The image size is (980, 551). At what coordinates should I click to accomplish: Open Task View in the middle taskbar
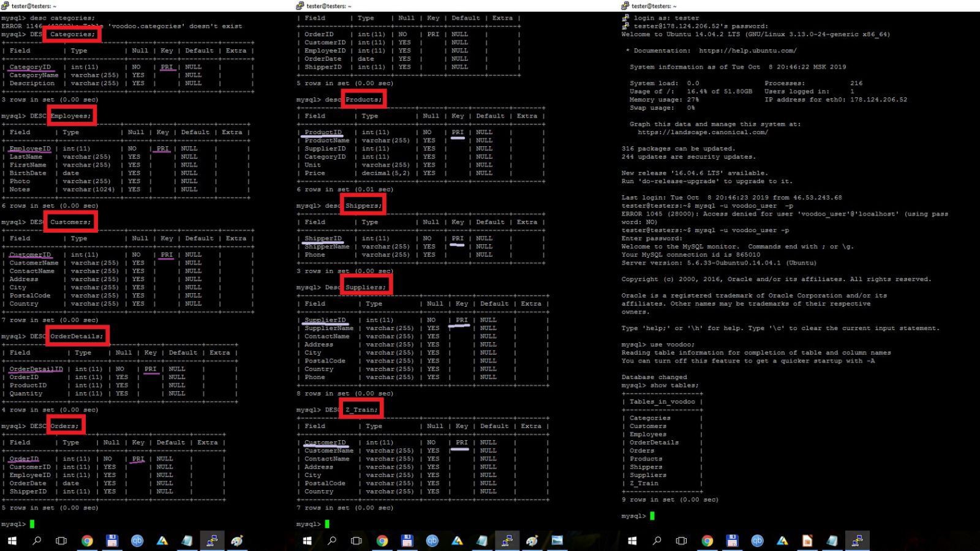coord(356,541)
